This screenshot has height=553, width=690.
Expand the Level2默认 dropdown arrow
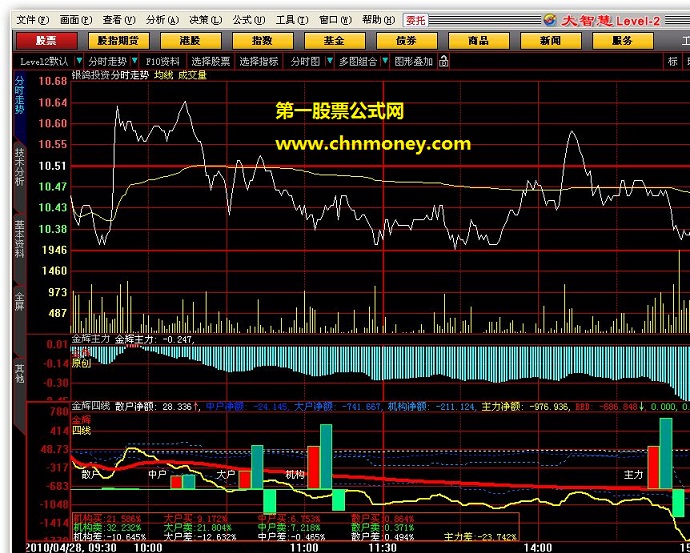coord(79,61)
